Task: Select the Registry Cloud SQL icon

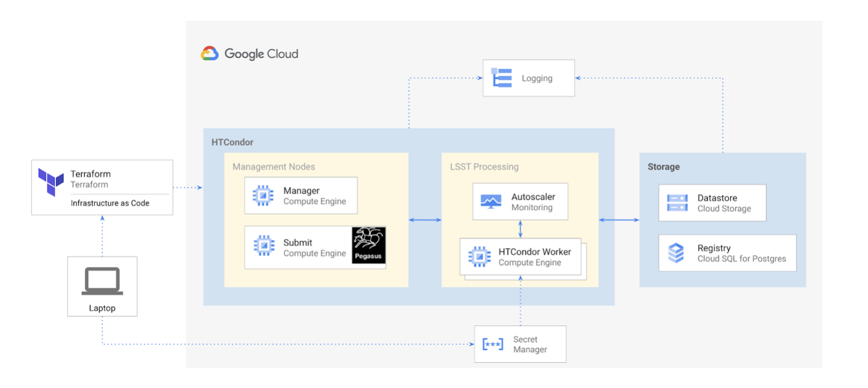Action: point(676,253)
